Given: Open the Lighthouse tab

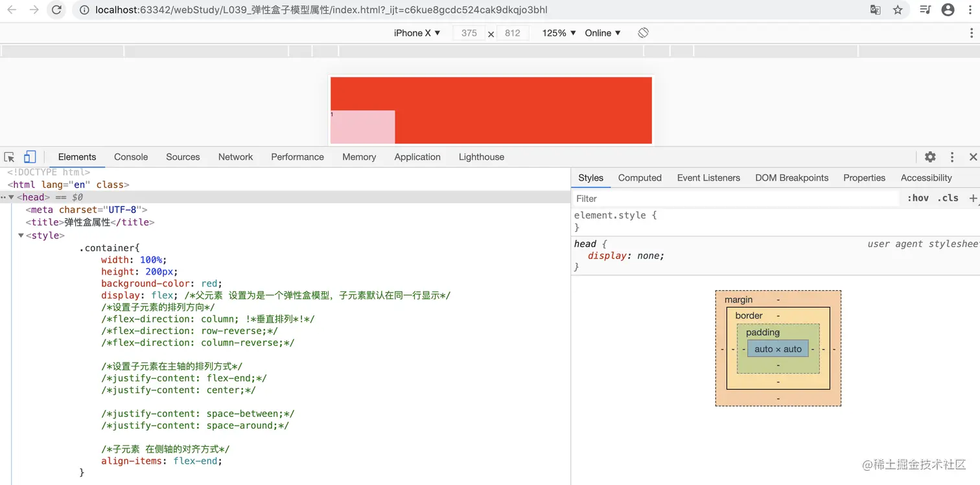Looking at the screenshot, I should coord(482,157).
